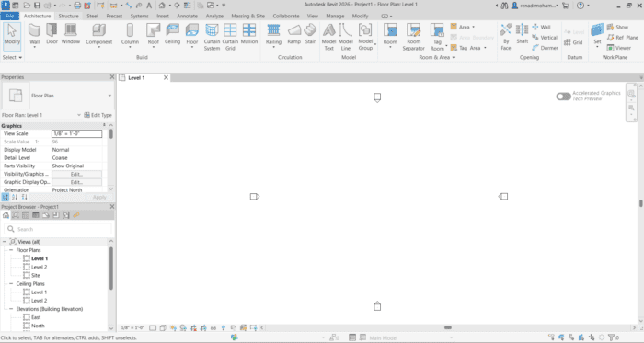Pick the Window tool
Screen dimensions: 644x343
point(71,34)
